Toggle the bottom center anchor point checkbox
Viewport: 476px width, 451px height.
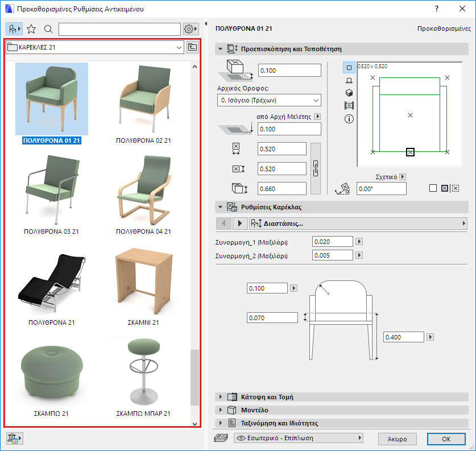411,152
